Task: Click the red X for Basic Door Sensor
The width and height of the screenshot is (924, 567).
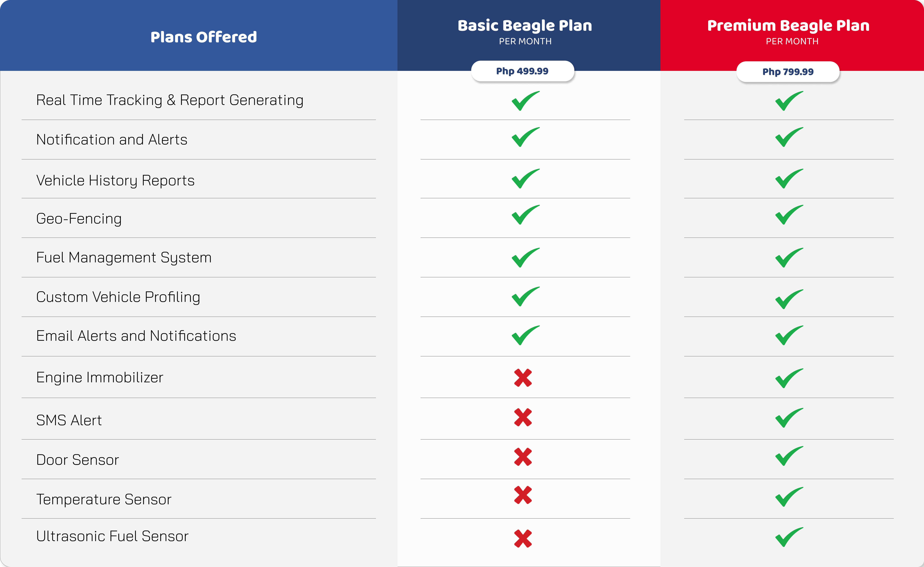Action: [x=523, y=457]
